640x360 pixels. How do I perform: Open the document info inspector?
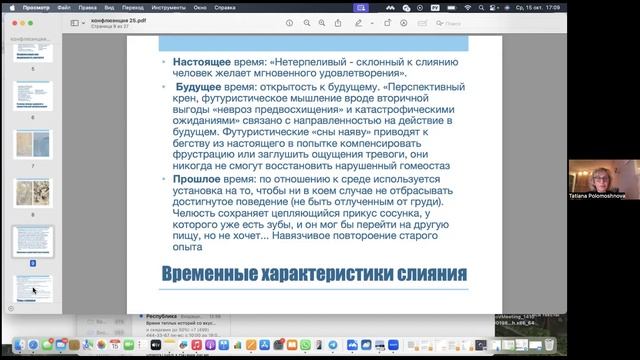[289, 23]
